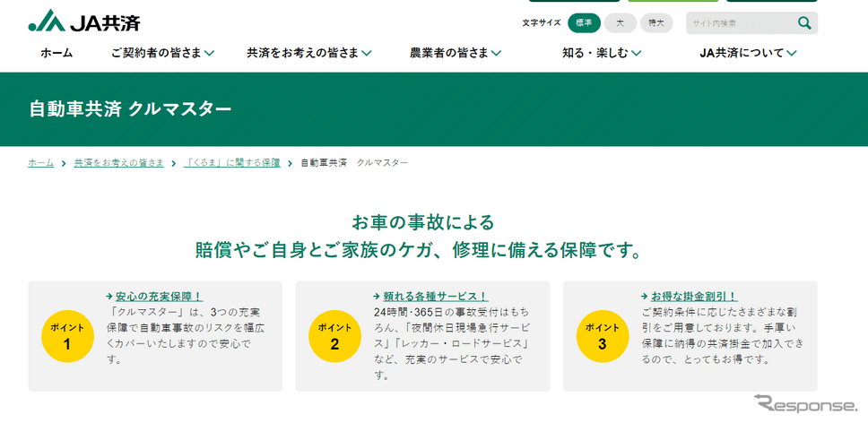Click the yellow ポイント 1 badge
The width and height of the screenshot is (868, 423).
tap(67, 336)
